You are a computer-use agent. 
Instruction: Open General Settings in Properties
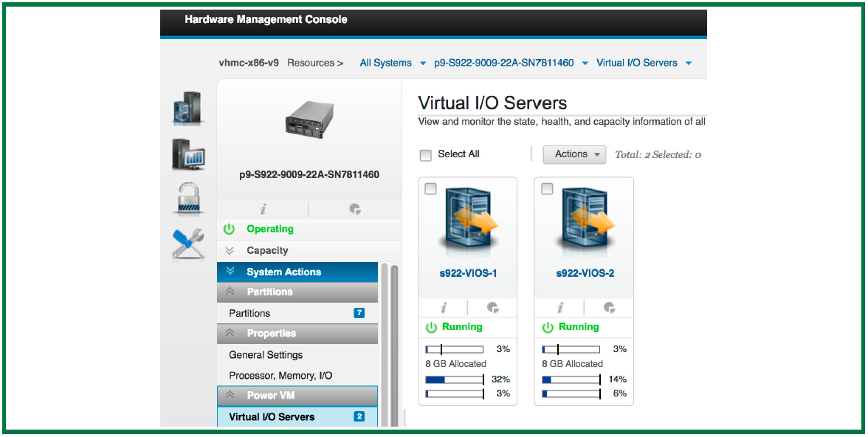tap(266, 355)
